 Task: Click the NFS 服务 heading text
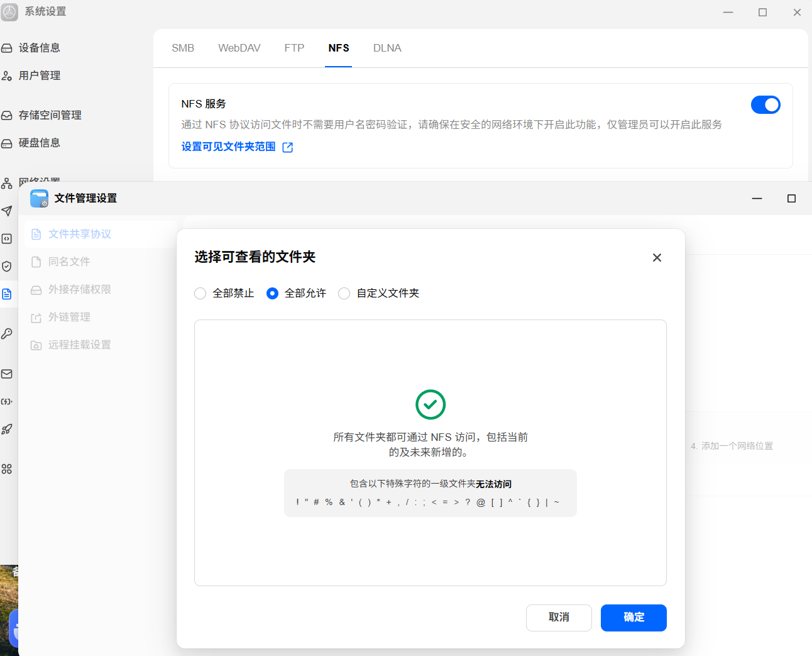pos(204,104)
